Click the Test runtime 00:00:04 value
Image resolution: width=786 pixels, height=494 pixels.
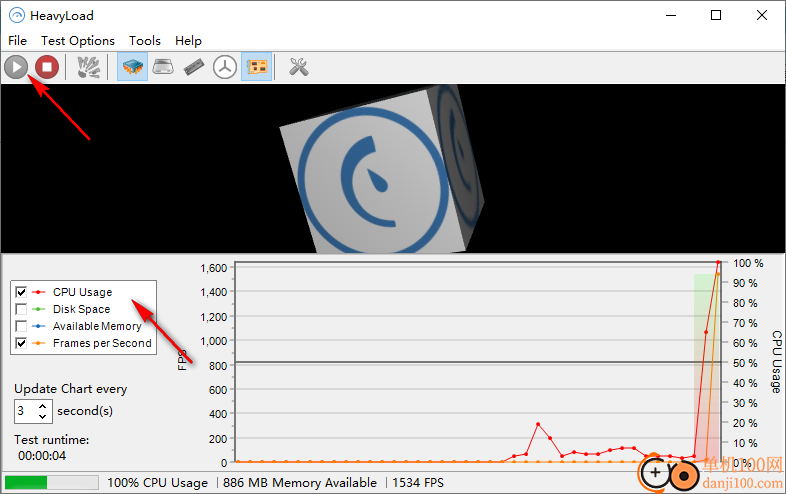[x=42, y=456]
